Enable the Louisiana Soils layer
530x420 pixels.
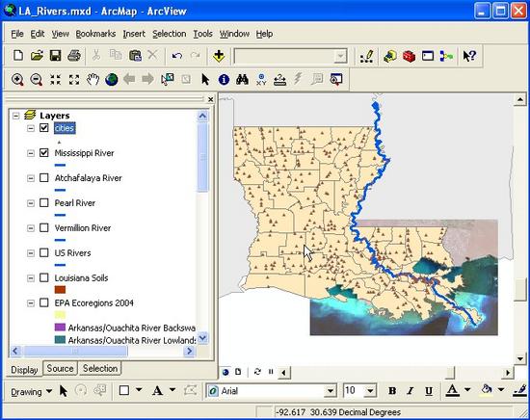(x=44, y=277)
